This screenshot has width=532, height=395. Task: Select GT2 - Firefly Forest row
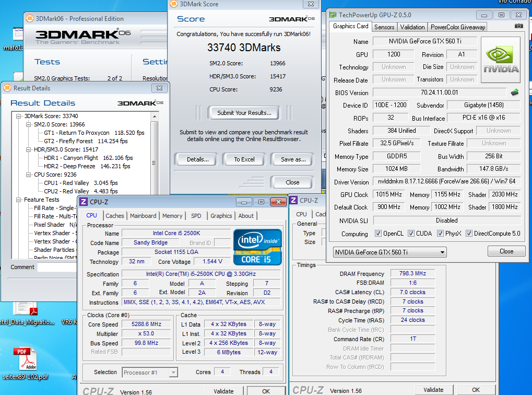(x=86, y=141)
